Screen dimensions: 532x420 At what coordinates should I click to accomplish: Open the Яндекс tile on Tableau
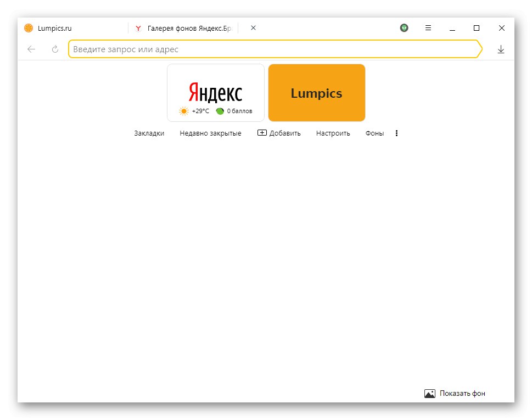point(216,93)
